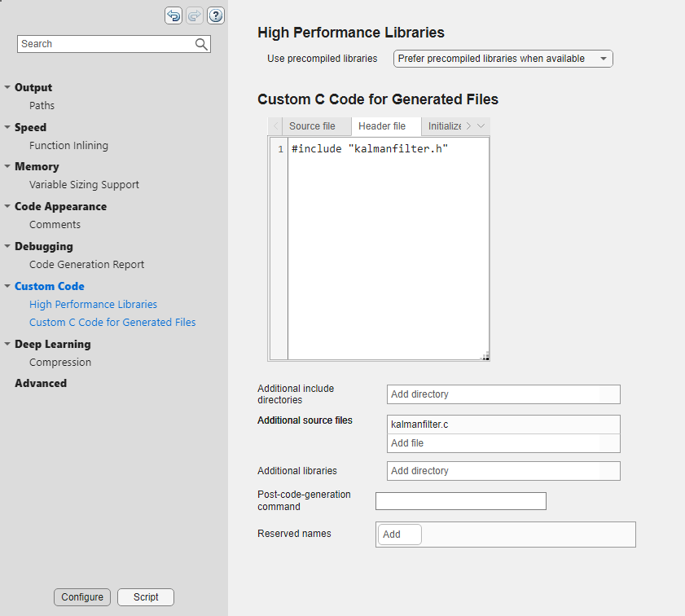The height and width of the screenshot is (616, 685).
Task: Click the left tab scroll arrow
Action: tap(276, 126)
